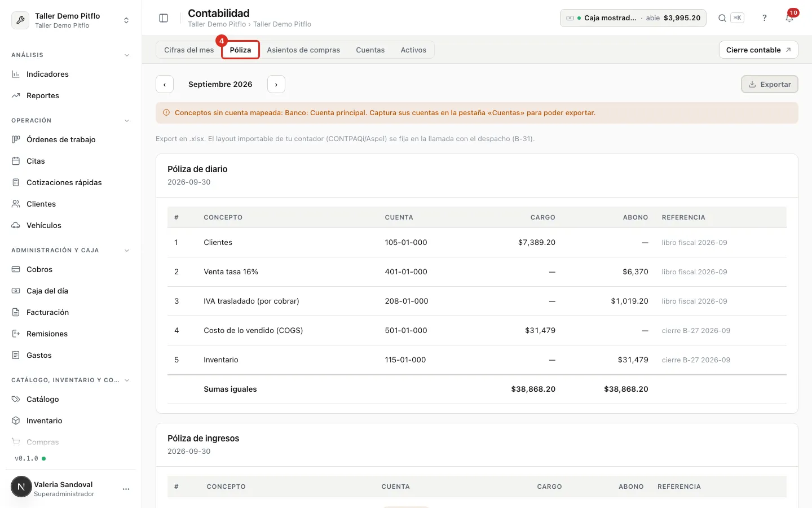Switch to the Cuentas tab
812x508 pixels.
370,50
